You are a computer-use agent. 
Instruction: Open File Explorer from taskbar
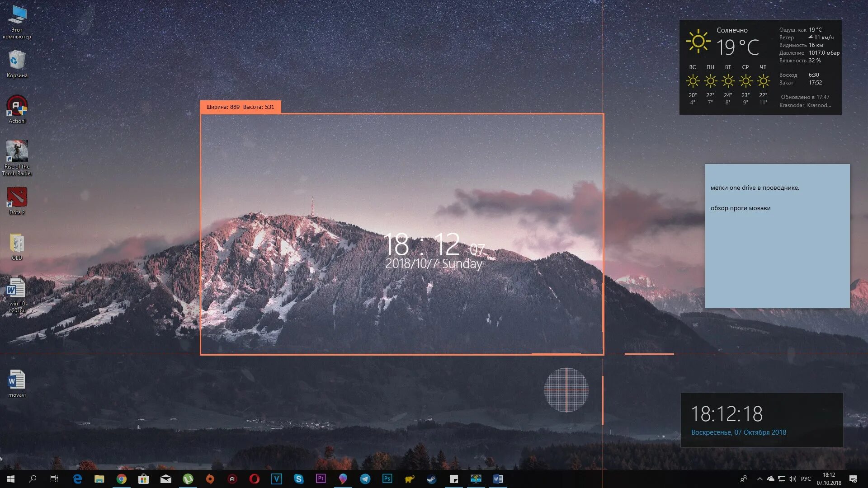pyautogui.click(x=99, y=479)
